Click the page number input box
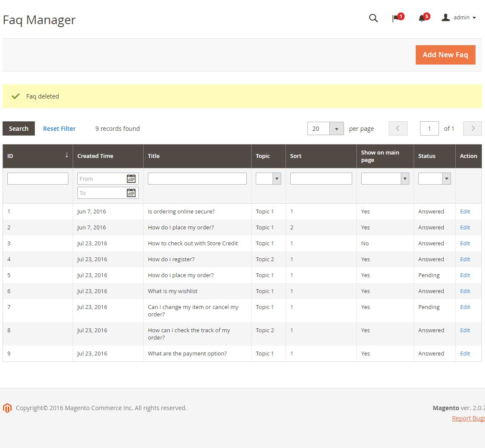The width and height of the screenshot is (485, 448). (x=429, y=128)
